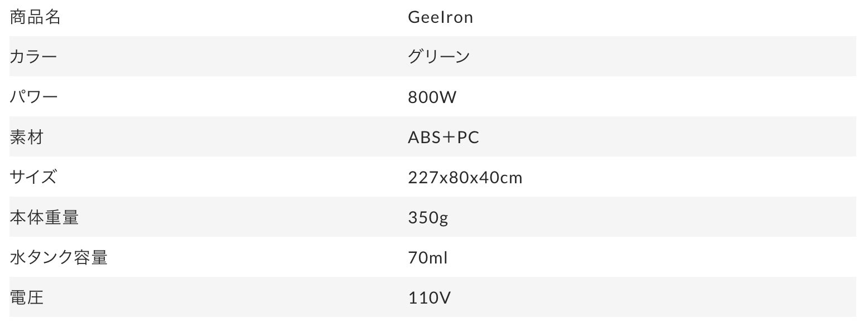Click the 電圧 label cell
Image resolution: width=868 pixels, height=332 pixels.
point(27,297)
